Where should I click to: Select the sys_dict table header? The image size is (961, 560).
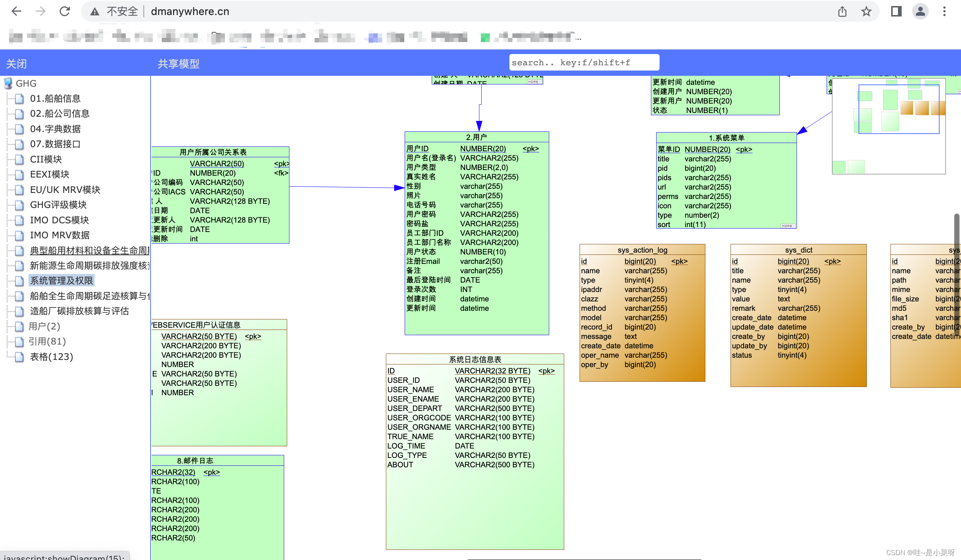pyautogui.click(x=798, y=250)
